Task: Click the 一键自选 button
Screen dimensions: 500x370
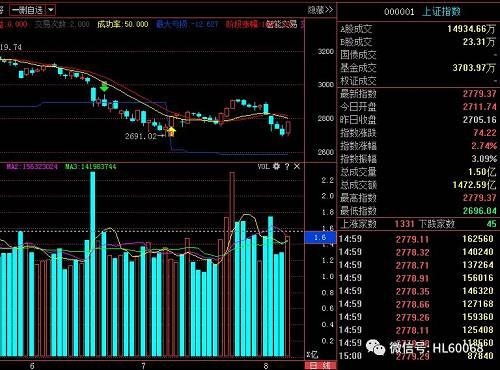Action: click(28, 10)
